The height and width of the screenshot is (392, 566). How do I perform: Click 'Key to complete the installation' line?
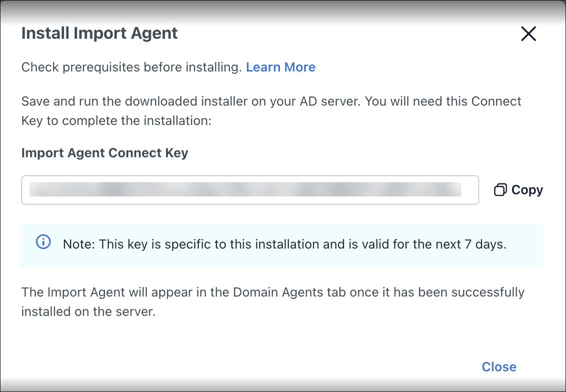coord(116,121)
